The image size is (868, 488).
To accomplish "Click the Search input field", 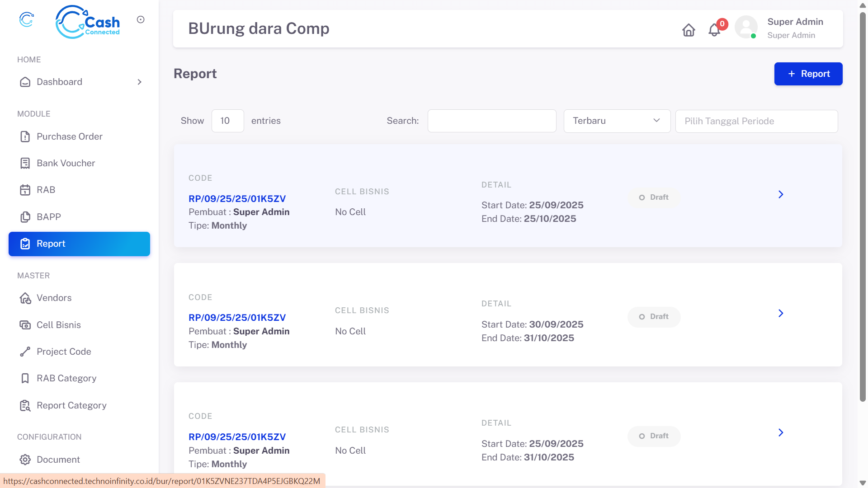I will coord(492,121).
